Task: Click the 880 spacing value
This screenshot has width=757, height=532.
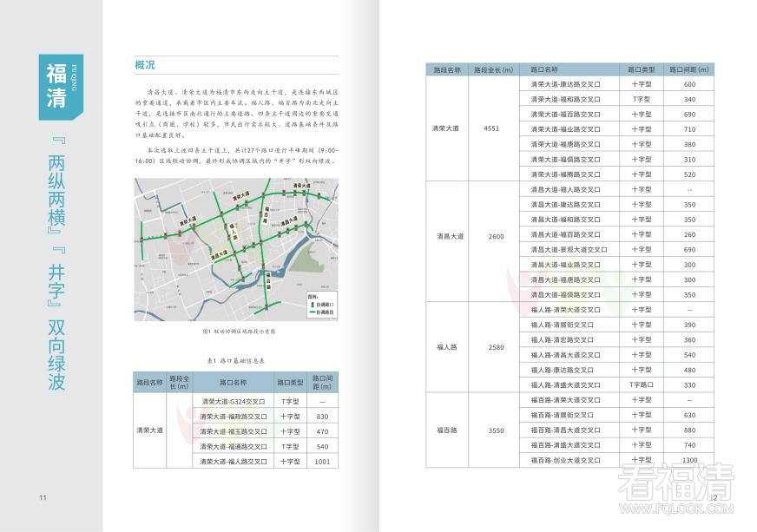Action: (689, 430)
